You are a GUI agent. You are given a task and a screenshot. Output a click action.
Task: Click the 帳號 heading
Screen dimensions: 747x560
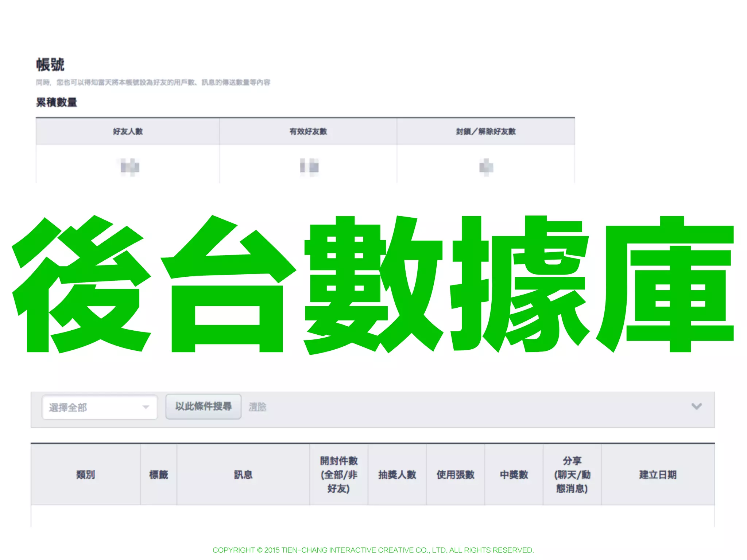tap(50, 65)
